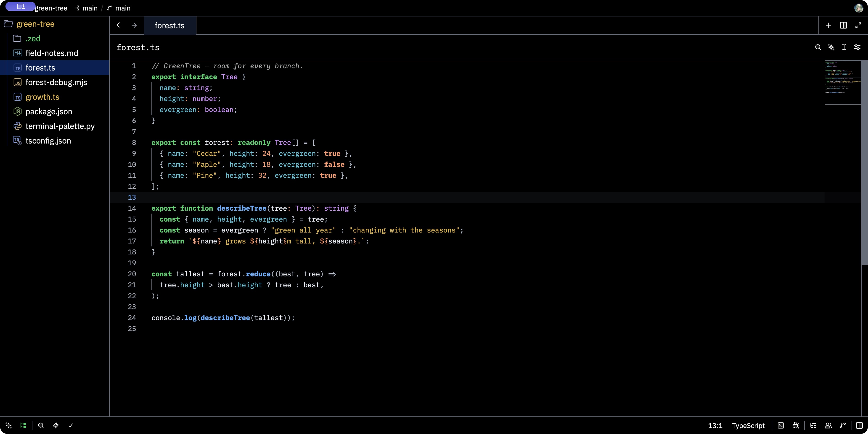Open field-notes.md in the project tree

pyautogui.click(x=55, y=53)
